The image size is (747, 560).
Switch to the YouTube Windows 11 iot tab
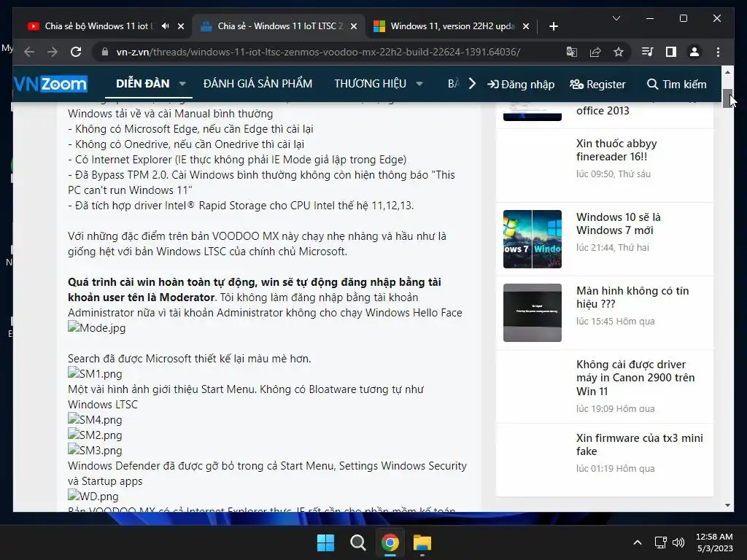[100, 26]
